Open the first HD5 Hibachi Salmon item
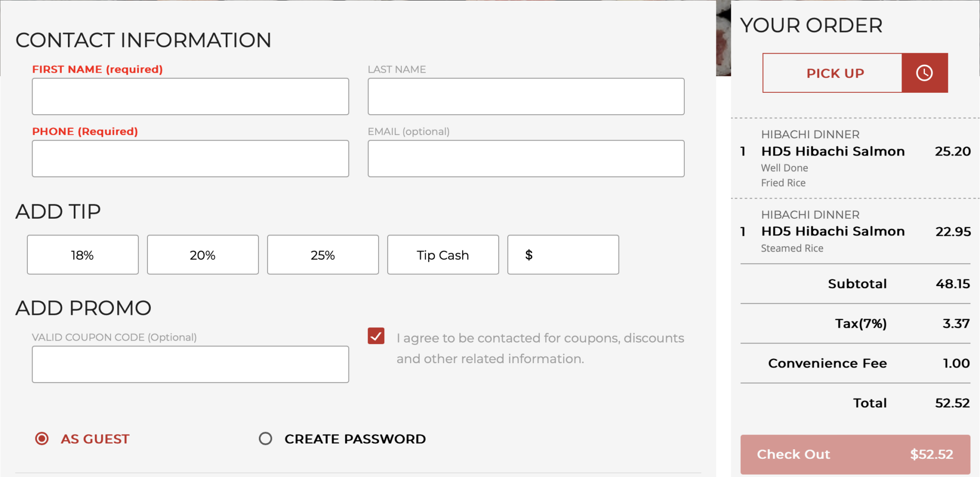This screenshot has width=980, height=477. (833, 152)
